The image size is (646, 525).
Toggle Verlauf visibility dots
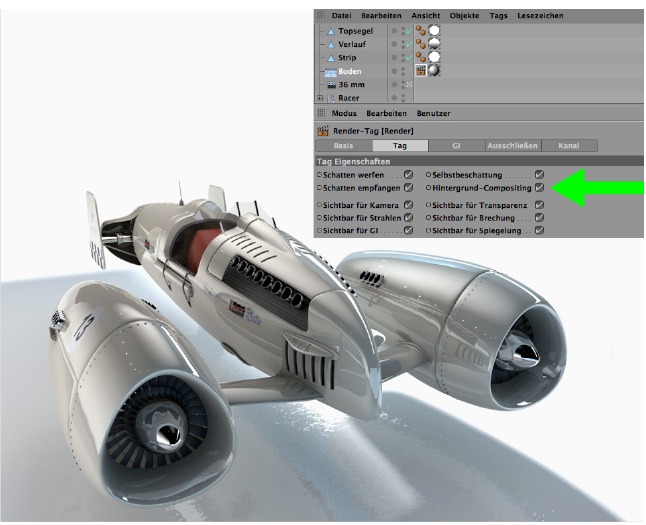click(403, 44)
